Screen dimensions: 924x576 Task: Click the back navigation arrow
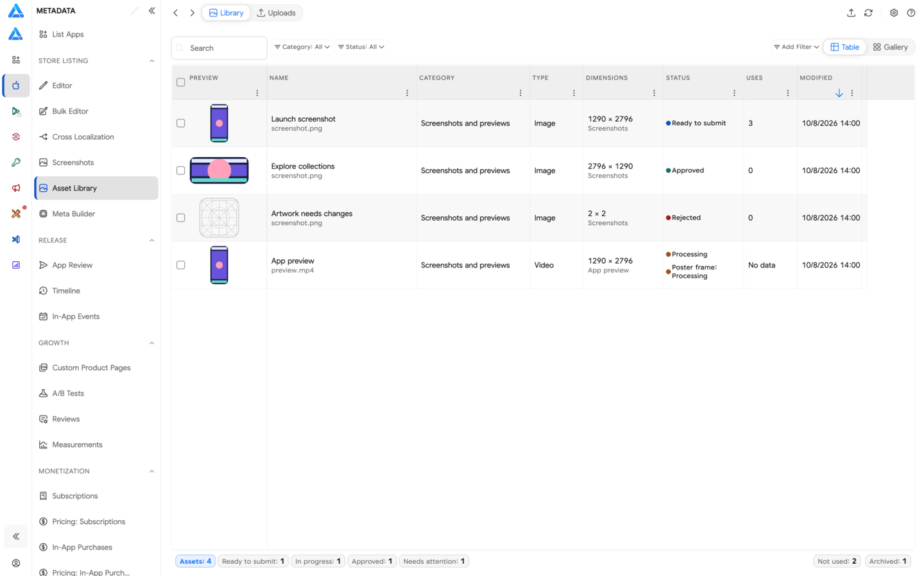[176, 13]
